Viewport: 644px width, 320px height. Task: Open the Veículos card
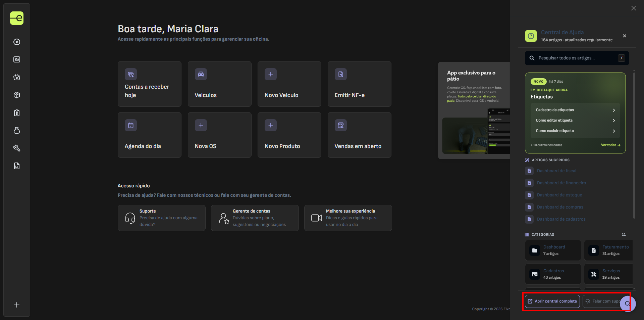(220, 84)
